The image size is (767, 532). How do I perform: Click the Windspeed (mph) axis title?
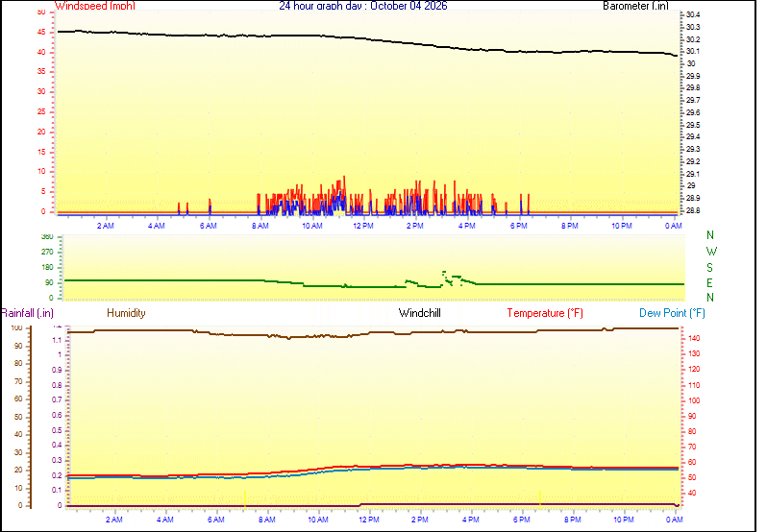(95, 6)
